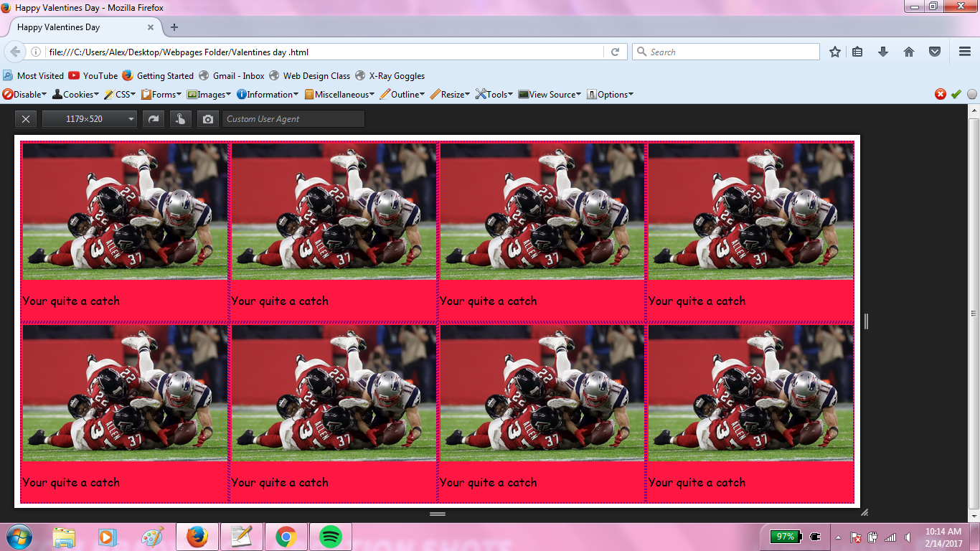
Task: Show site information icon in address bar
Action: 36,52
